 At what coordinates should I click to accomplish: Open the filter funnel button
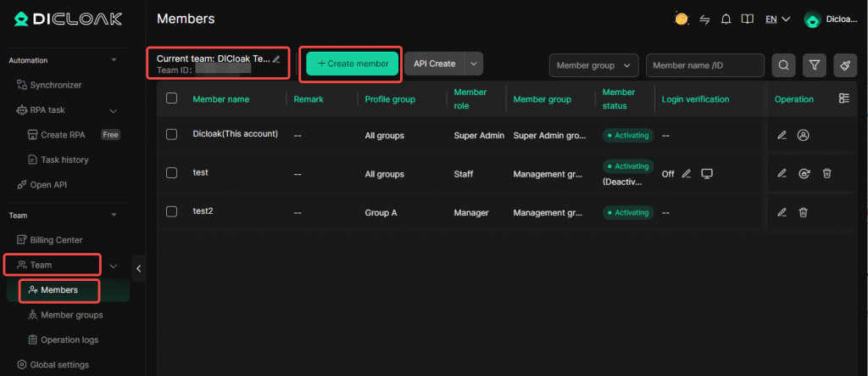click(x=814, y=65)
